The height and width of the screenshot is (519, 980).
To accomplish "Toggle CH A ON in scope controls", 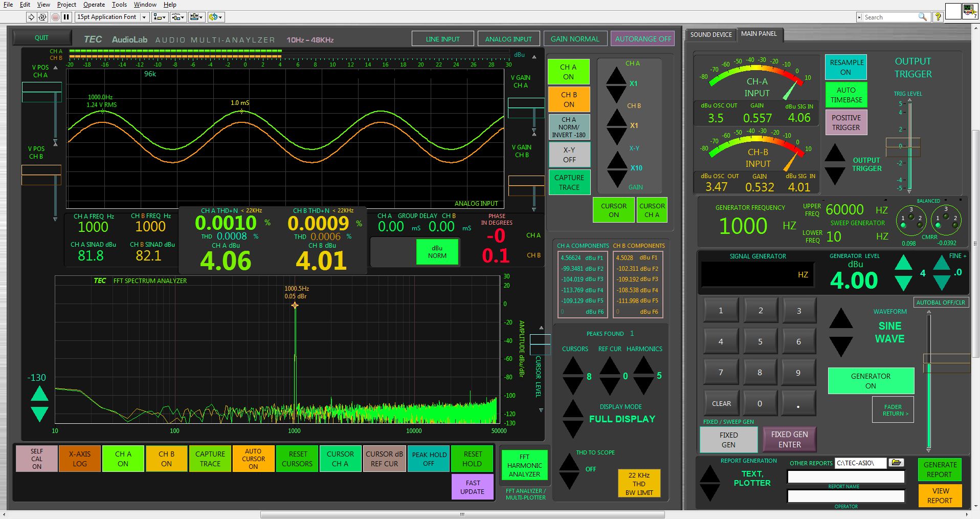I will point(568,72).
